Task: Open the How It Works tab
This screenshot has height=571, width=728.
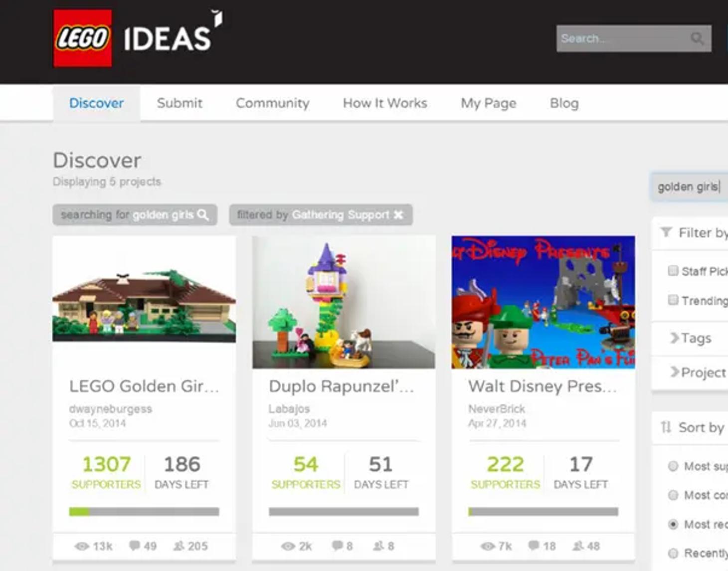Action: (385, 103)
